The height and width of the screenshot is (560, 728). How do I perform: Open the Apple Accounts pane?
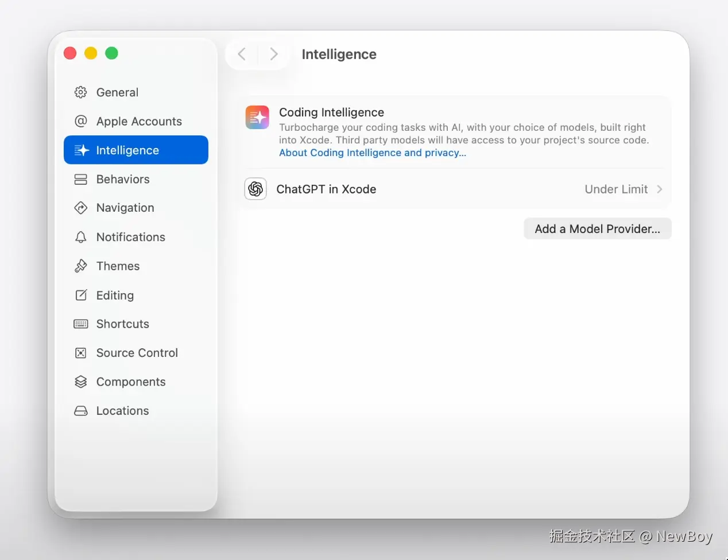(136, 121)
